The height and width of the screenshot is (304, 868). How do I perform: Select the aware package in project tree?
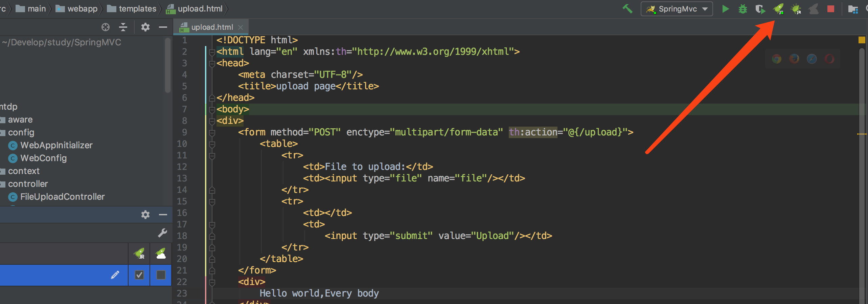coord(20,120)
